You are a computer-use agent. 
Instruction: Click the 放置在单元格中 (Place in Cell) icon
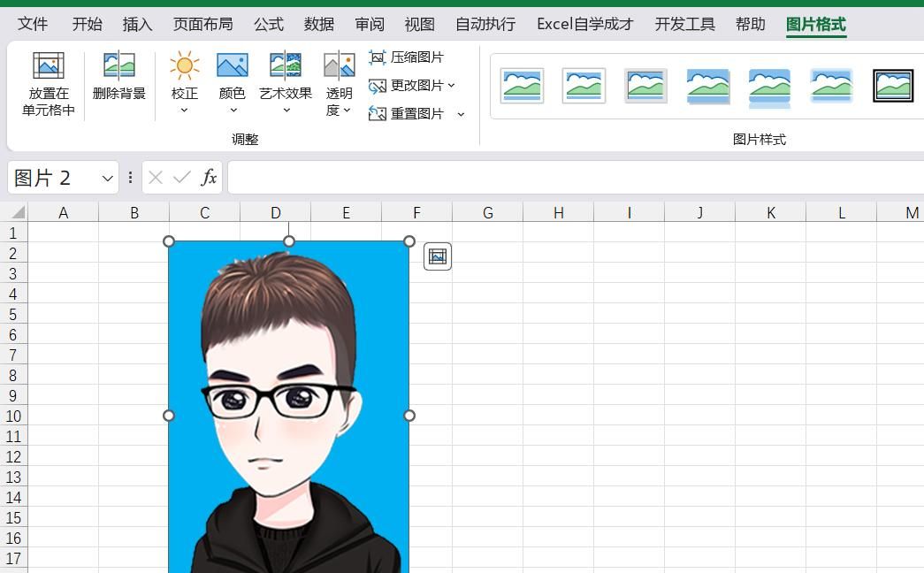(49, 67)
